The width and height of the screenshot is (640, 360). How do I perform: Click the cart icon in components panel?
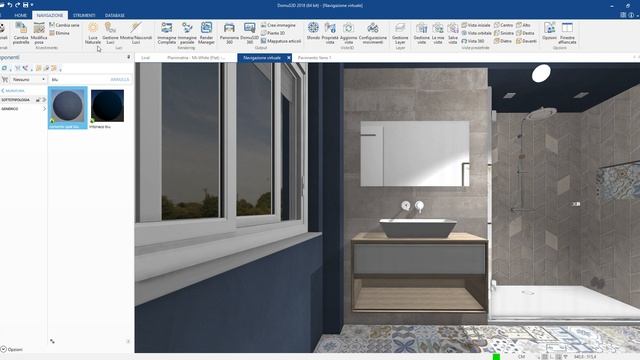click(x=5, y=79)
